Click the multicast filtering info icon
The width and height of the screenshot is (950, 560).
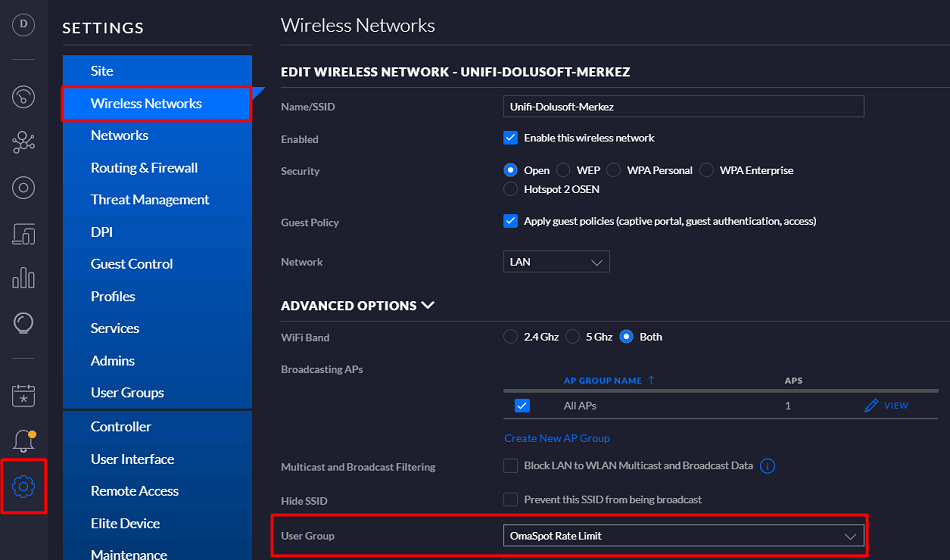(767, 466)
